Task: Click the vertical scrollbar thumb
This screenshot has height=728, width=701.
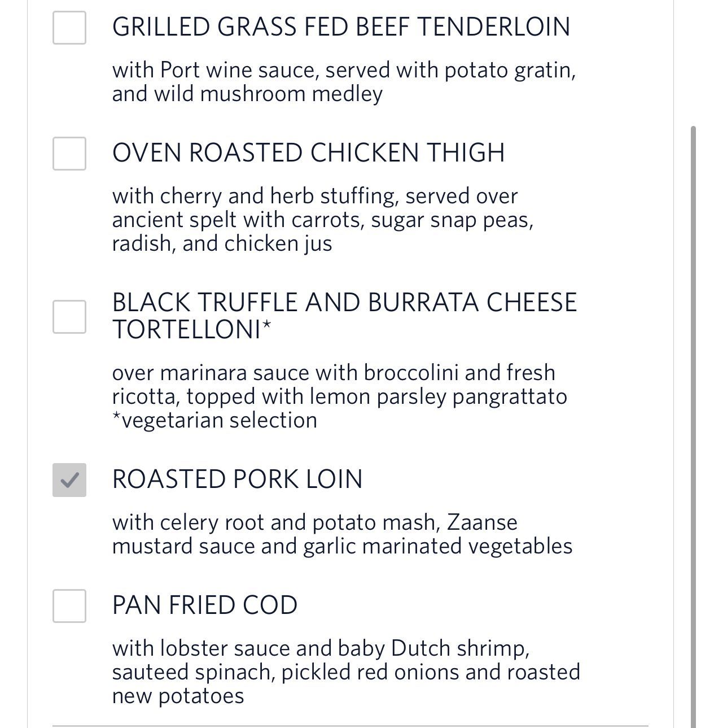Action: pyautogui.click(x=694, y=424)
